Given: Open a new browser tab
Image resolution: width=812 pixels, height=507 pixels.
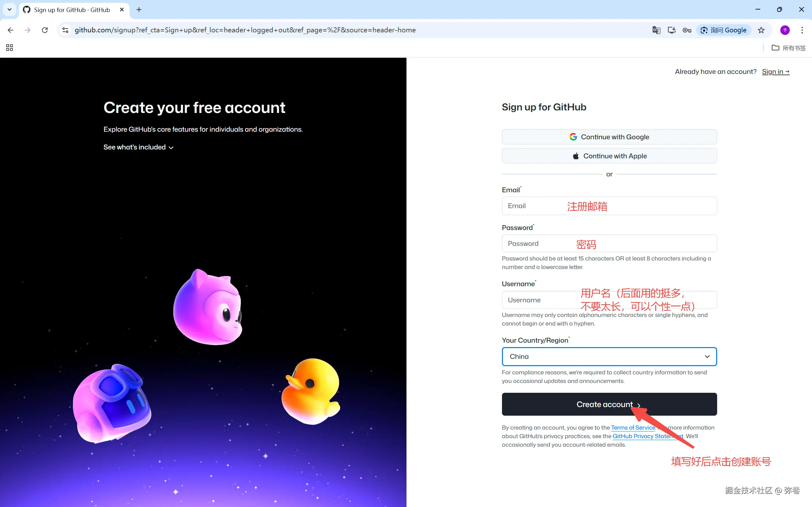Looking at the screenshot, I should pos(139,10).
